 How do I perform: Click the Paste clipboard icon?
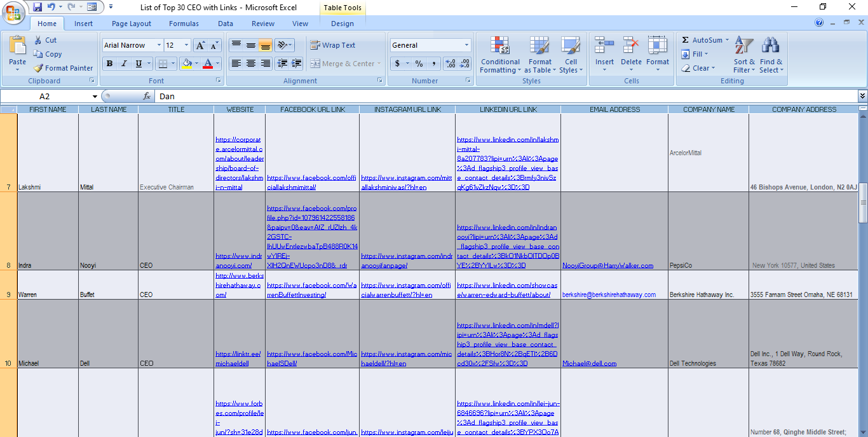coord(18,46)
